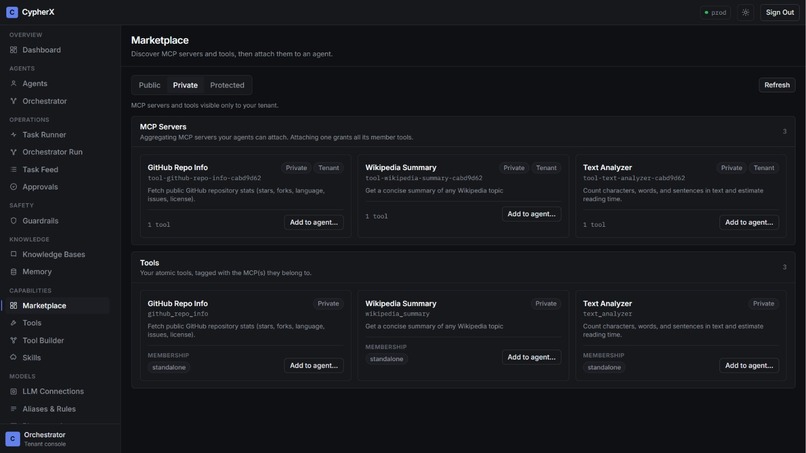Switch to the Public tab

click(149, 85)
